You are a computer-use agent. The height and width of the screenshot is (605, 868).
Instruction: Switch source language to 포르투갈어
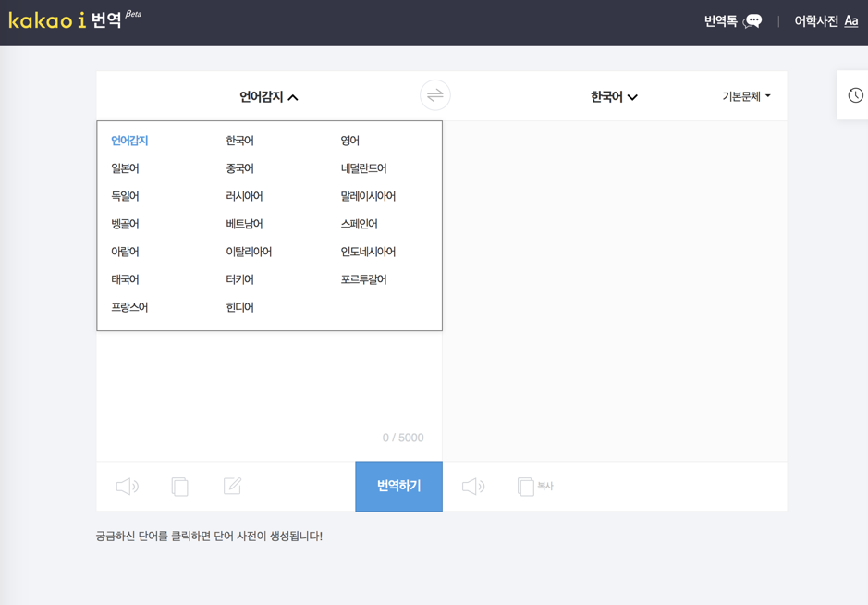[363, 279]
